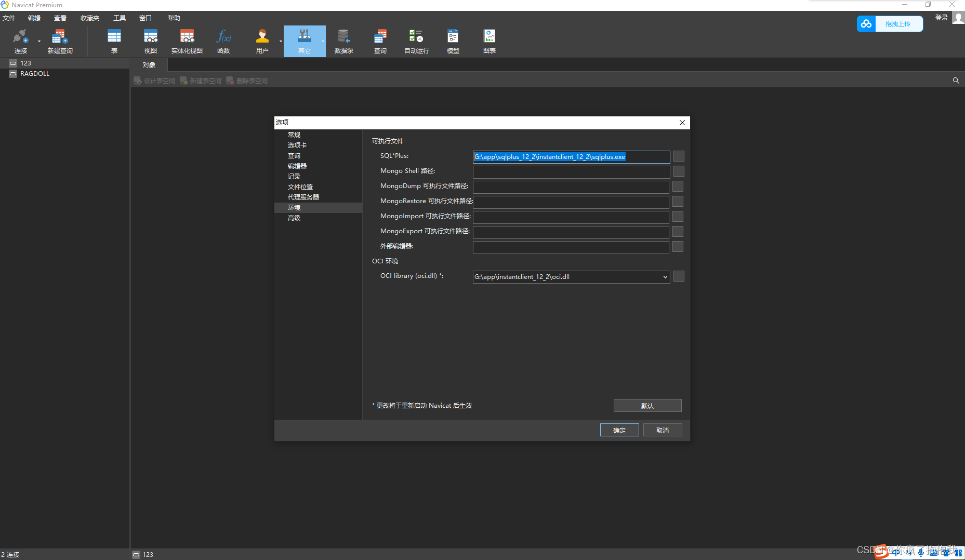Click the cloud 拖拽上传 upload button
This screenshot has height=560, width=965.
[x=890, y=23]
